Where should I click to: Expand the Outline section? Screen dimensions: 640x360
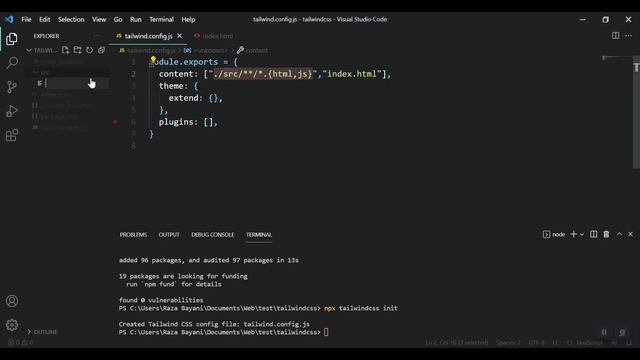click(x=42, y=332)
